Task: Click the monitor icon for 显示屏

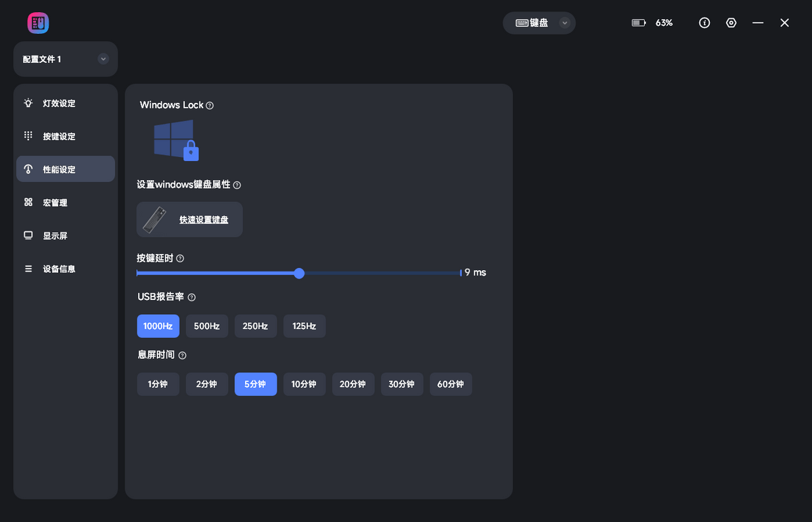Action: [x=28, y=235]
